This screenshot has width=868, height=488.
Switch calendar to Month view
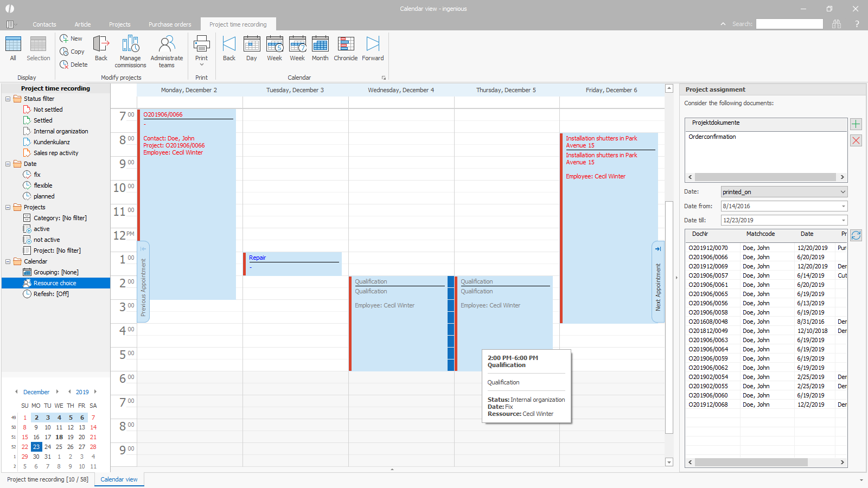click(320, 49)
